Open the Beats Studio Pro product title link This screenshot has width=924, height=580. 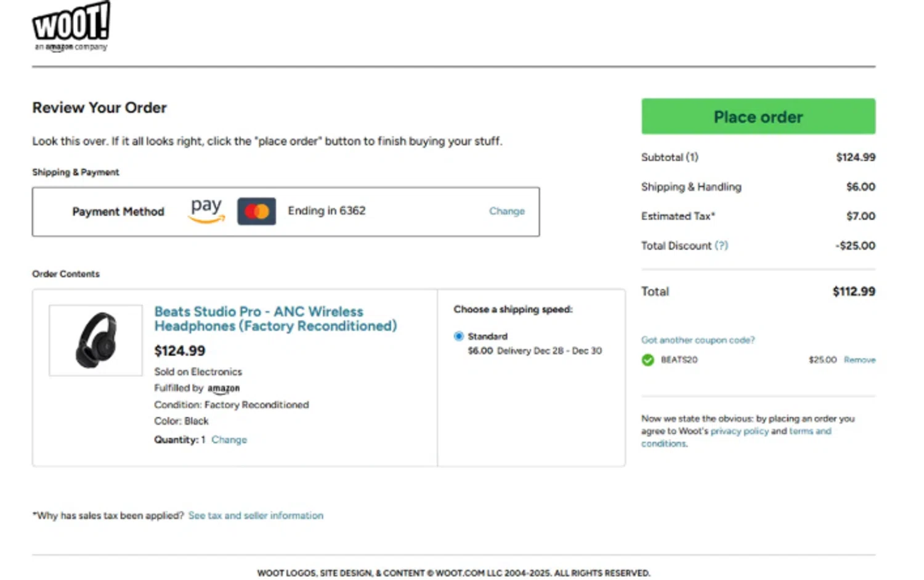pos(275,319)
